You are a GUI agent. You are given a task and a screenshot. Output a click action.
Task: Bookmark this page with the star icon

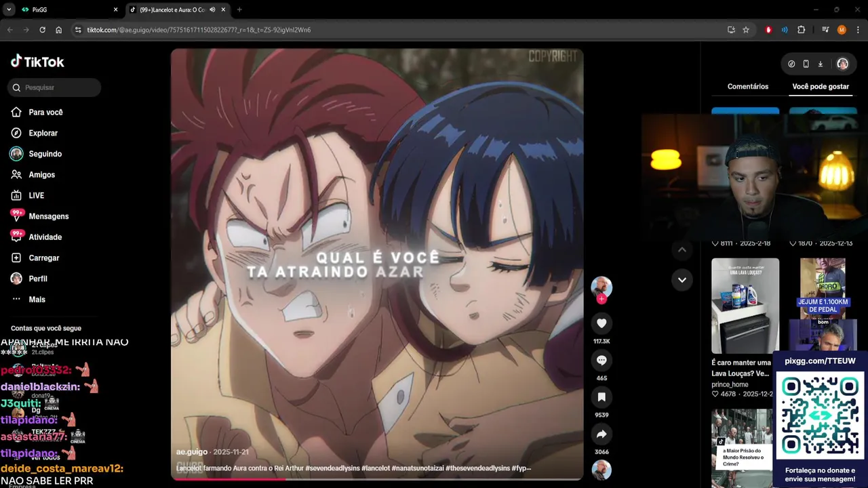coord(746,30)
